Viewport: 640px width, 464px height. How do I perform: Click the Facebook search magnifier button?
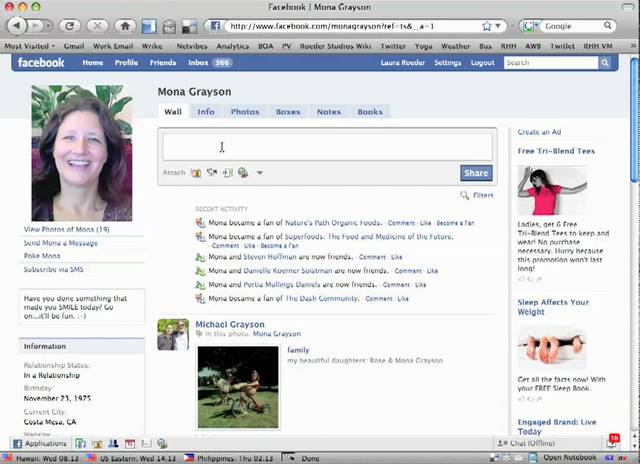(605, 63)
